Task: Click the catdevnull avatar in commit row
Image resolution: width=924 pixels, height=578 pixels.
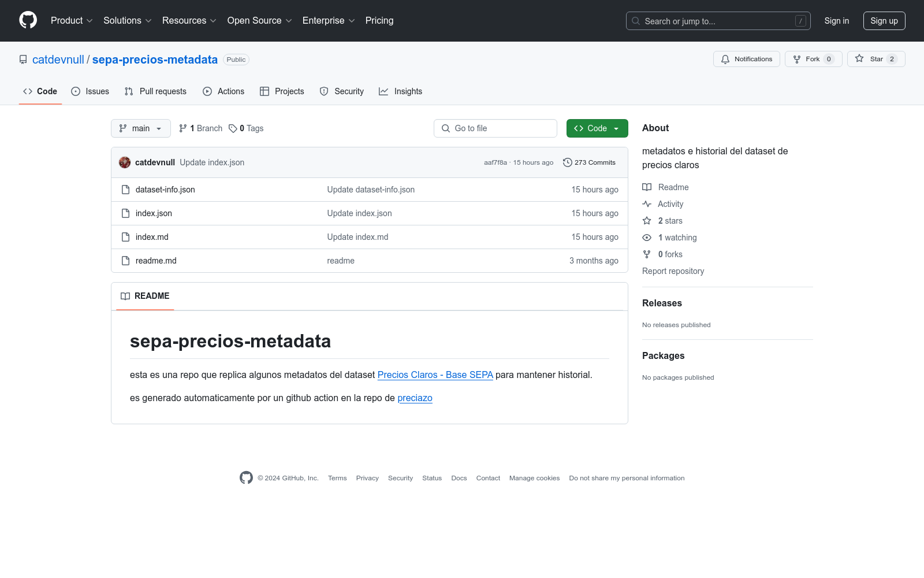Action: click(x=125, y=162)
